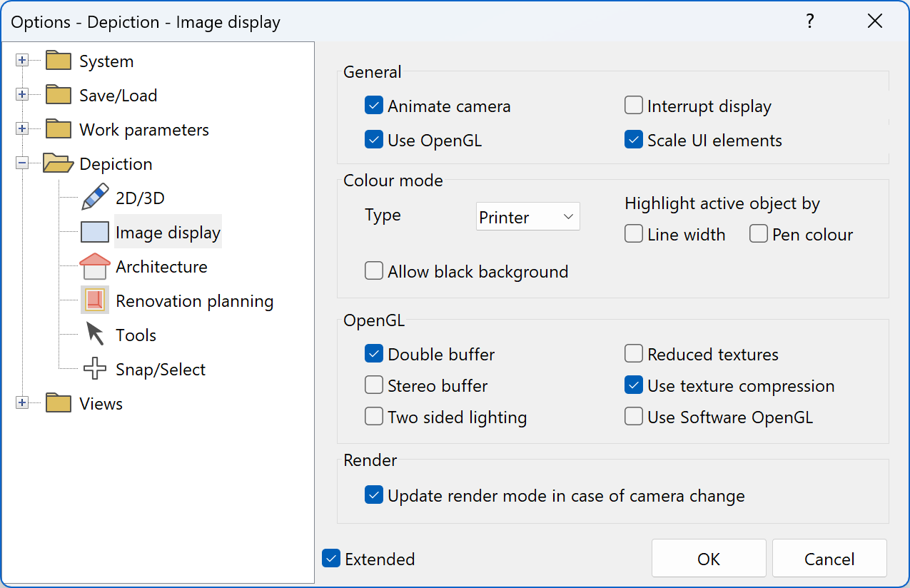Collapse the Depiction tree node
This screenshot has width=910, height=588.
pyautogui.click(x=22, y=163)
